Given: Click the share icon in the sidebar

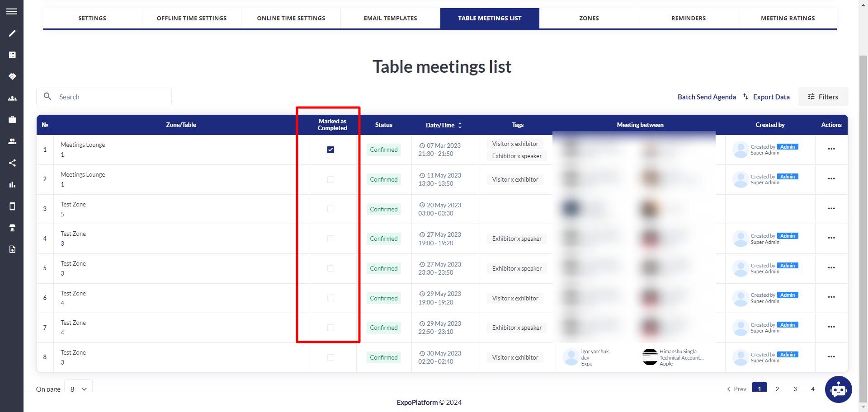Looking at the screenshot, I should click(x=12, y=163).
